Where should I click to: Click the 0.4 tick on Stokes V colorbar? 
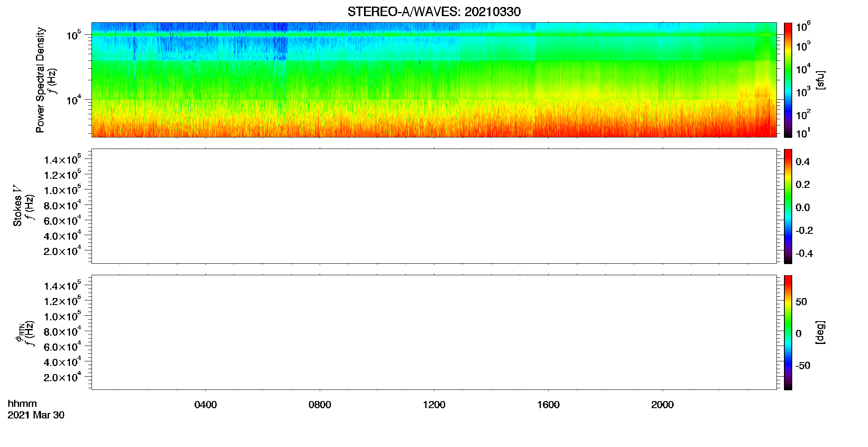tap(803, 162)
